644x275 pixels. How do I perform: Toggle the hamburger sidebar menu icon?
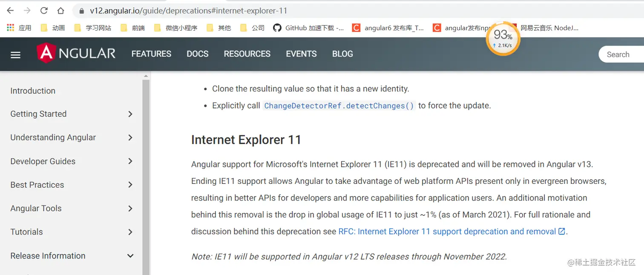(x=15, y=55)
